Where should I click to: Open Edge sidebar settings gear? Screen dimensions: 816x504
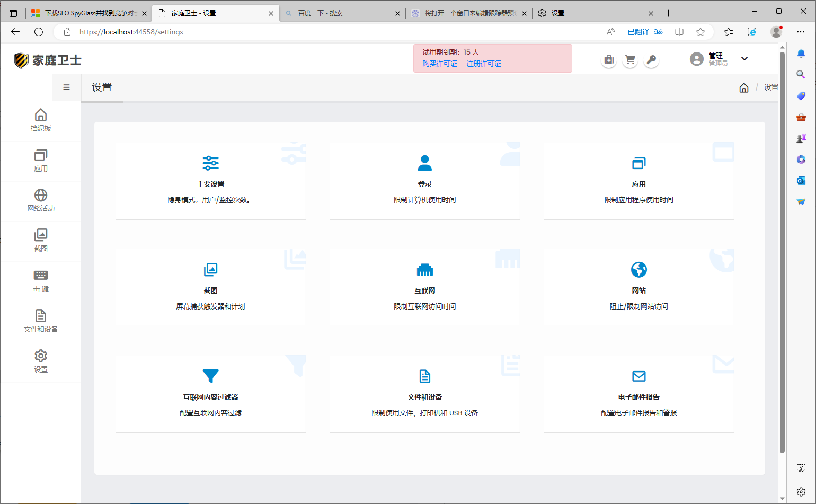pos(801,492)
